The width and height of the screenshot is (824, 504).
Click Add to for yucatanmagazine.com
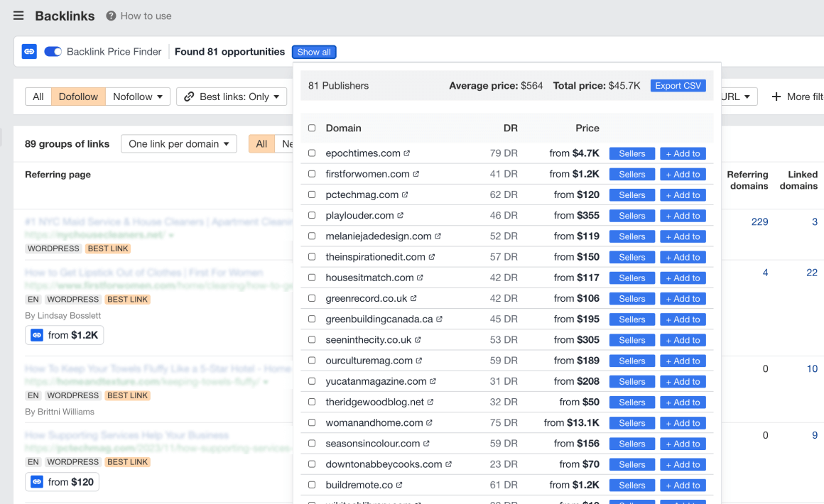click(683, 382)
